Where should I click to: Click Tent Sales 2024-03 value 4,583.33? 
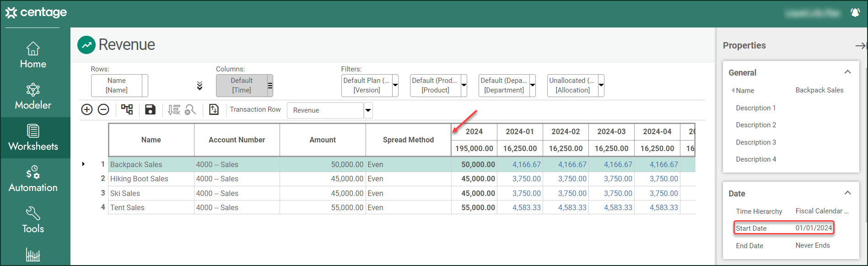point(611,207)
